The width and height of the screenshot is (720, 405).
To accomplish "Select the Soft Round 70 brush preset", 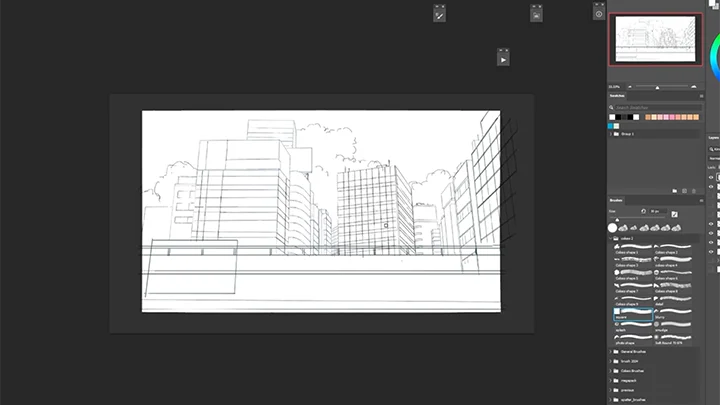I will (673, 340).
